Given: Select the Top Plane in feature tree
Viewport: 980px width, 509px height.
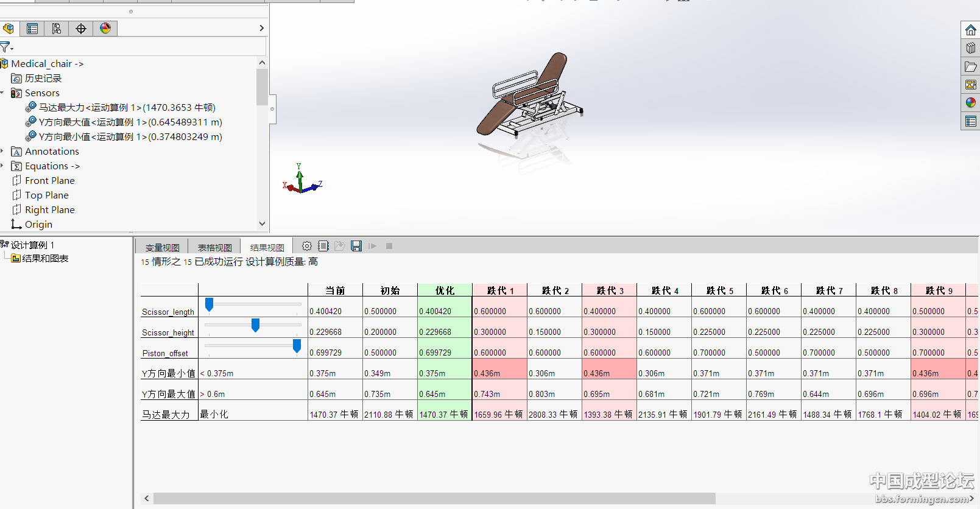Looking at the screenshot, I should tap(46, 195).
